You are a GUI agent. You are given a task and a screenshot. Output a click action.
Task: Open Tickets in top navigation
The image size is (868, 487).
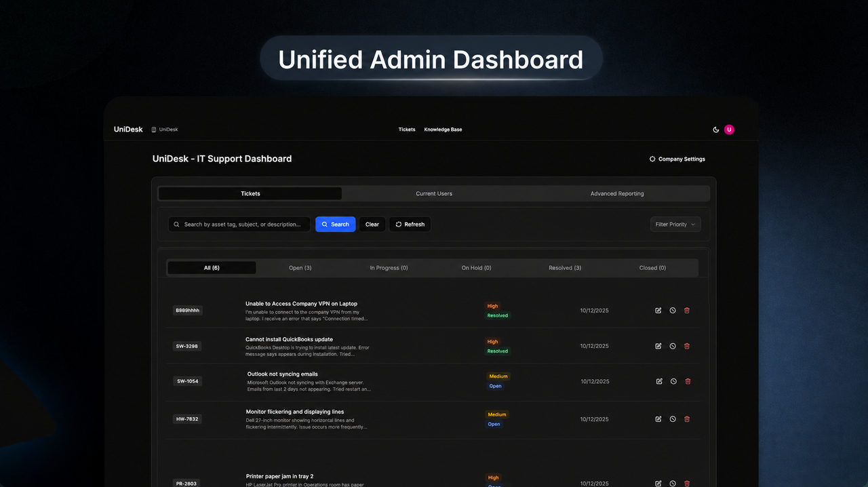(x=407, y=130)
